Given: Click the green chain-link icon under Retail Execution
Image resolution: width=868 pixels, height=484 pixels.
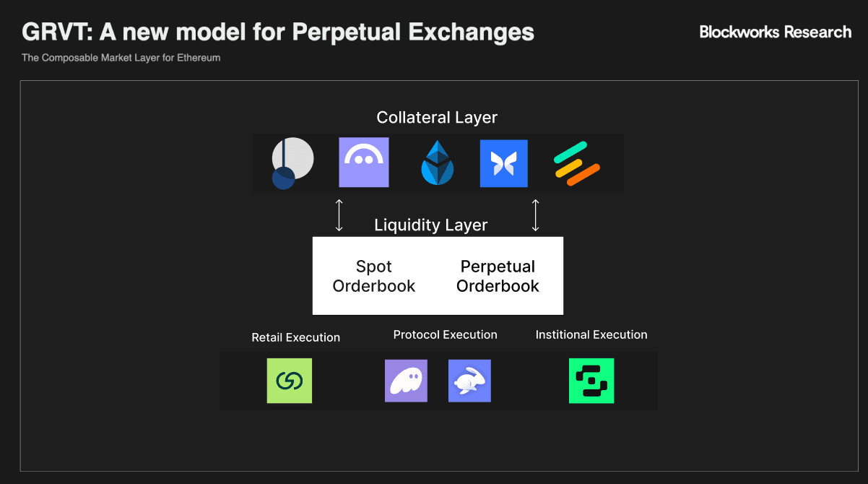Looking at the screenshot, I should [290, 381].
